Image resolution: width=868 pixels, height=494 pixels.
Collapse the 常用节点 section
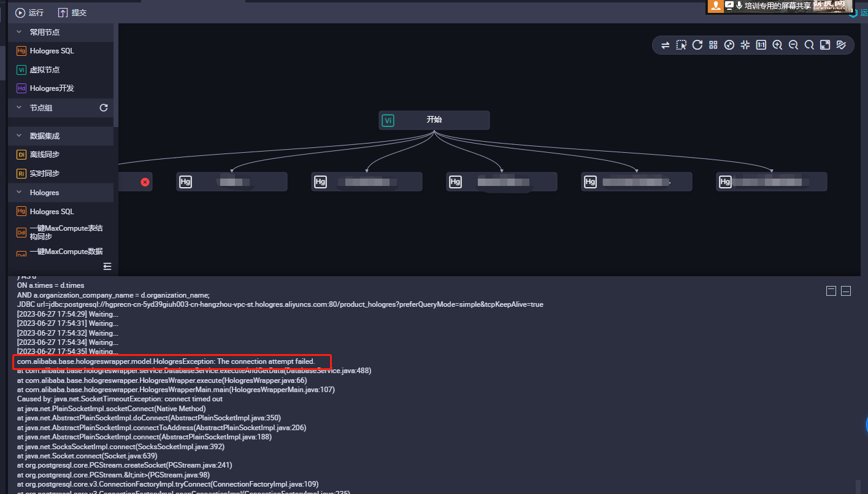pos(19,32)
